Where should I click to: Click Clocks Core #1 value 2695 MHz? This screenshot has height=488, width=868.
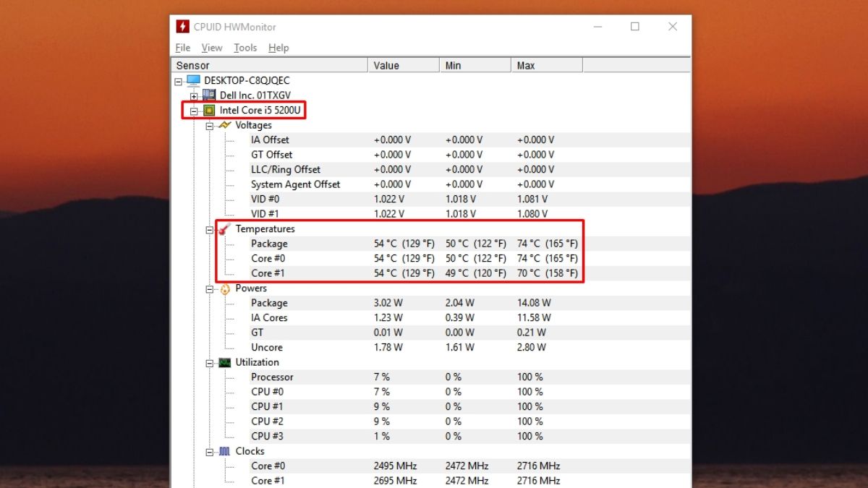pos(396,481)
